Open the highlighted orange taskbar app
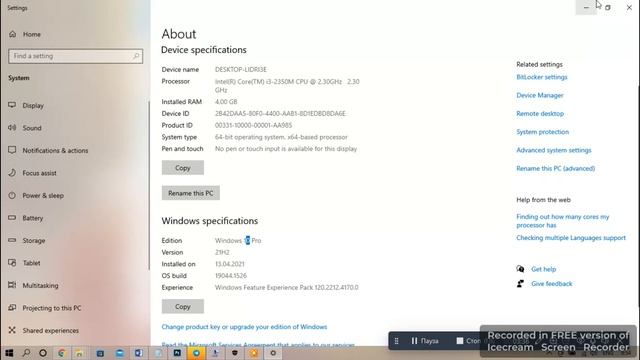Screen dimensions: 640x360 196,353
